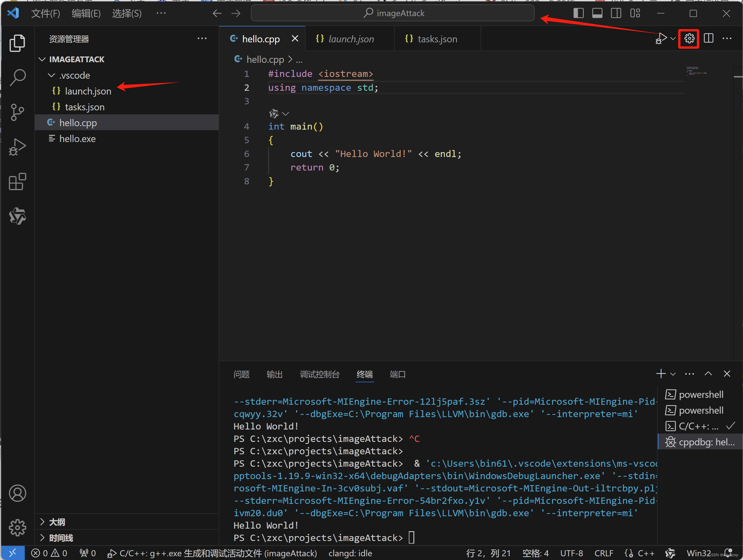
Task: Open dropdown next to Run/Debug button
Action: pos(673,38)
